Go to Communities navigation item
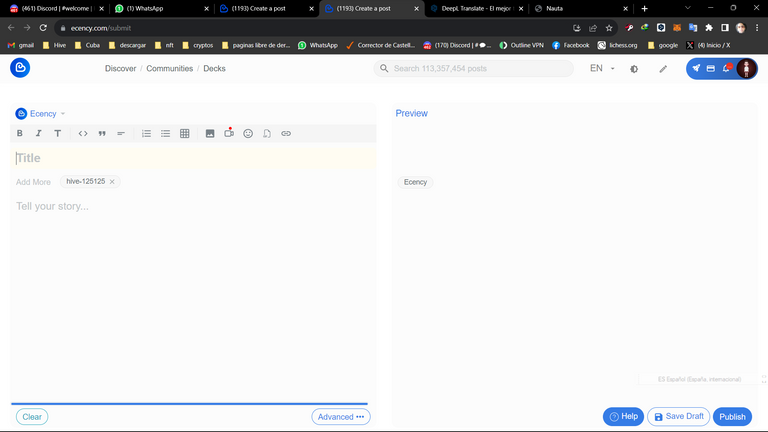 (x=169, y=69)
